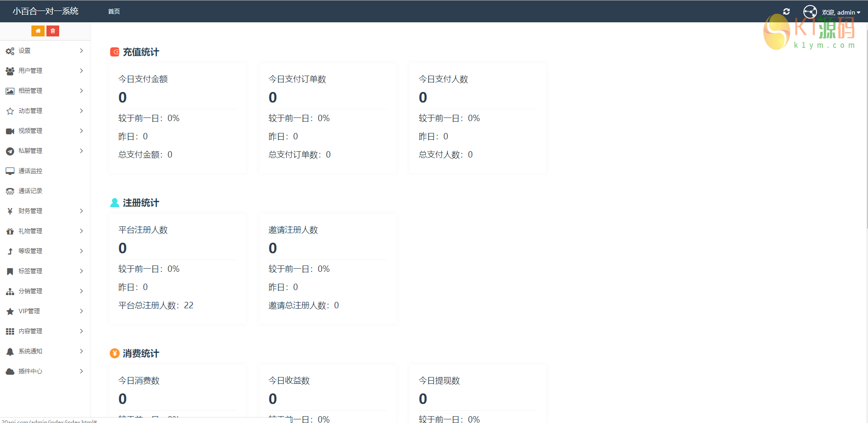The height and width of the screenshot is (423, 868).
Task: Click the star outline icon beside 动态管理
Action: point(10,111)
